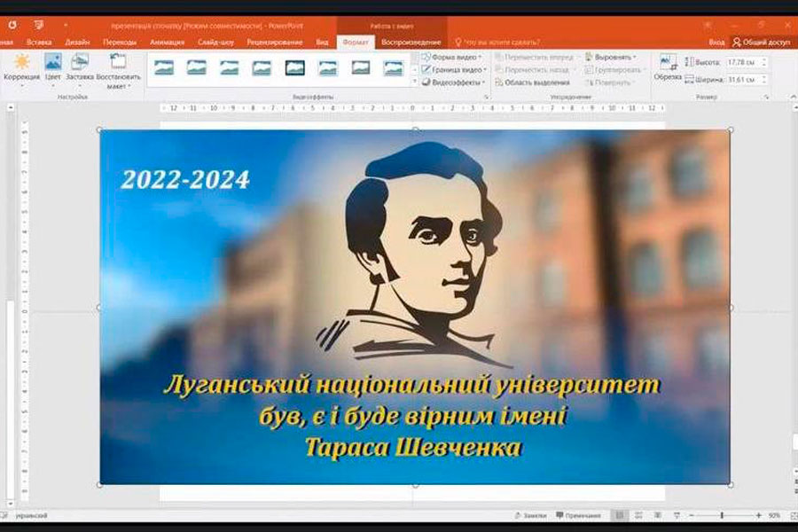Click the Высота (Height) value field

pos(743,62)
